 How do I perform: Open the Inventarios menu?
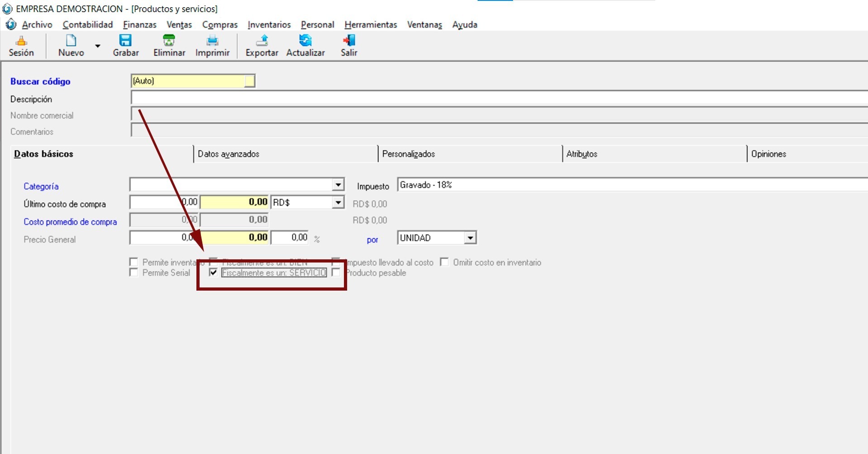click(269, 24)
